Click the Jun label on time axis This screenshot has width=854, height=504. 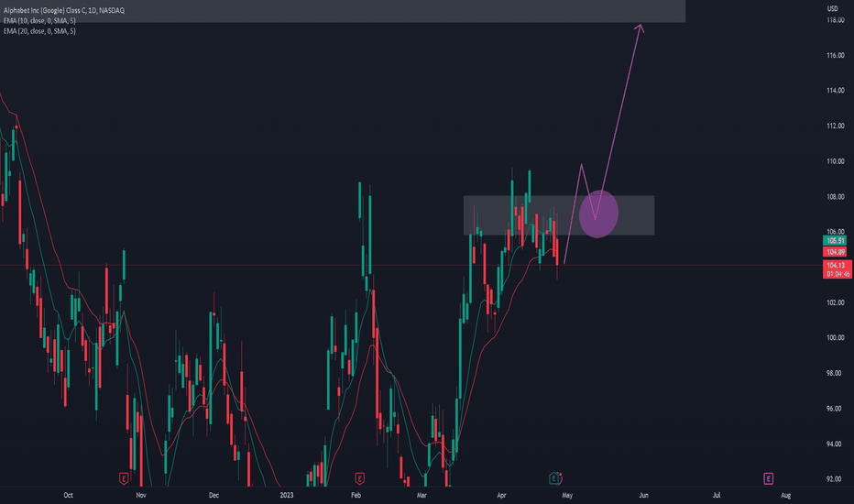tap(644, 495)
